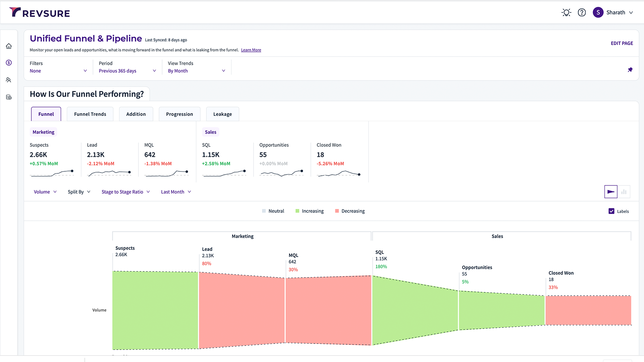Open the people icon in sidebar
This screenshot has width=644, height=362.
[9, 80]
